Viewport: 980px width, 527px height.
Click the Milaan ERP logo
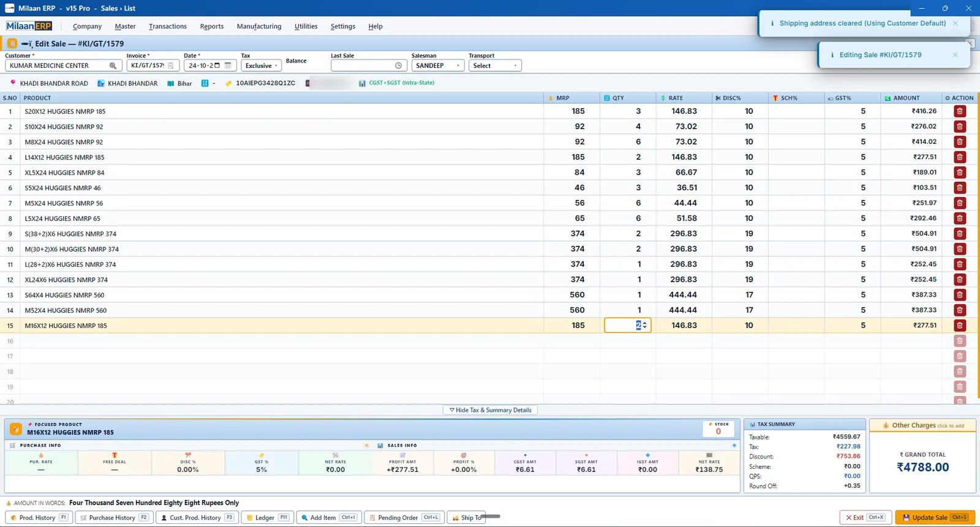pos(29,26)
